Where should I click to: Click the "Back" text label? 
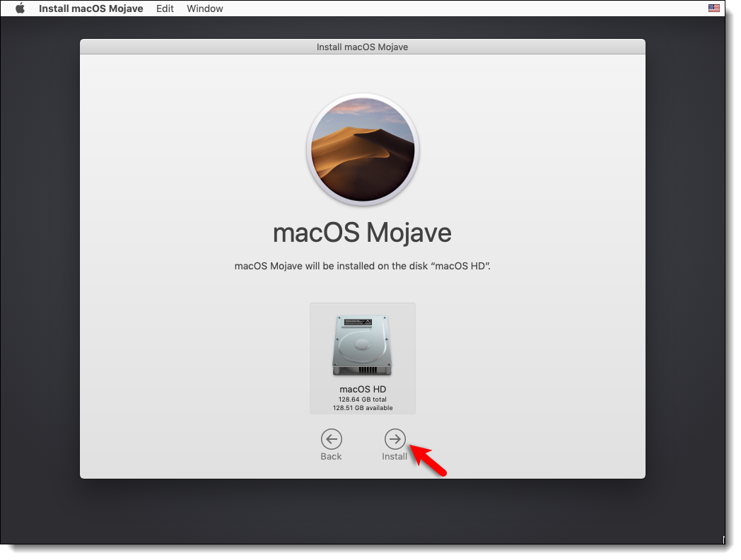coord(331,457)
